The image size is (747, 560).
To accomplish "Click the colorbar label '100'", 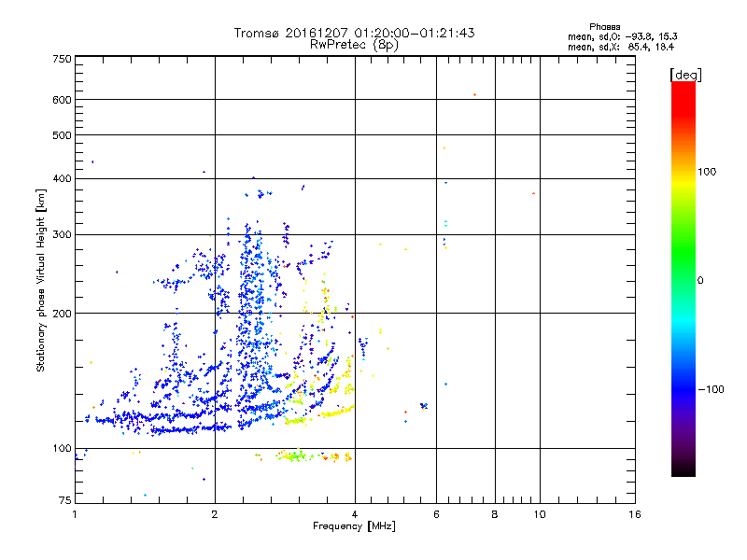I will coord(707,172).
